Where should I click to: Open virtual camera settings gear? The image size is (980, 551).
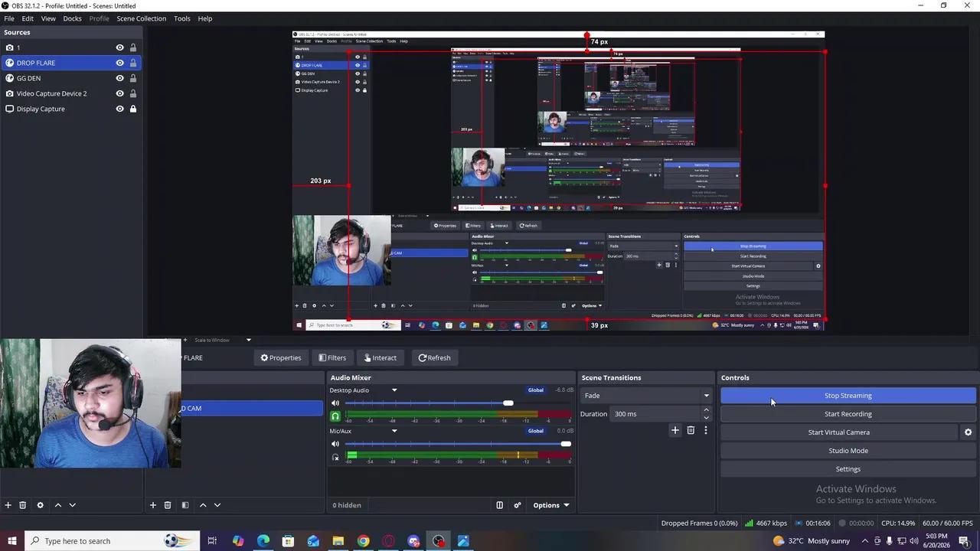tap(968, 432)
